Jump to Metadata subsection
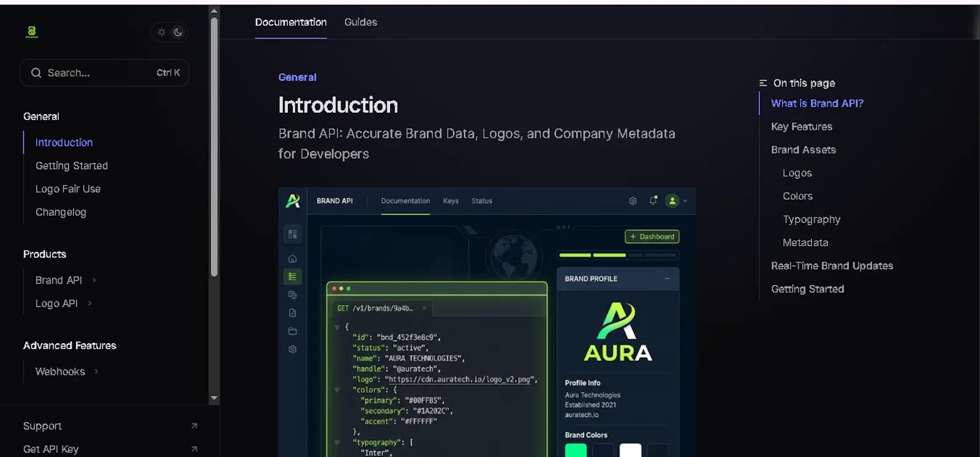Image resolution: width=980 pixels, height=457 pixels. click(x=805, y=243)
